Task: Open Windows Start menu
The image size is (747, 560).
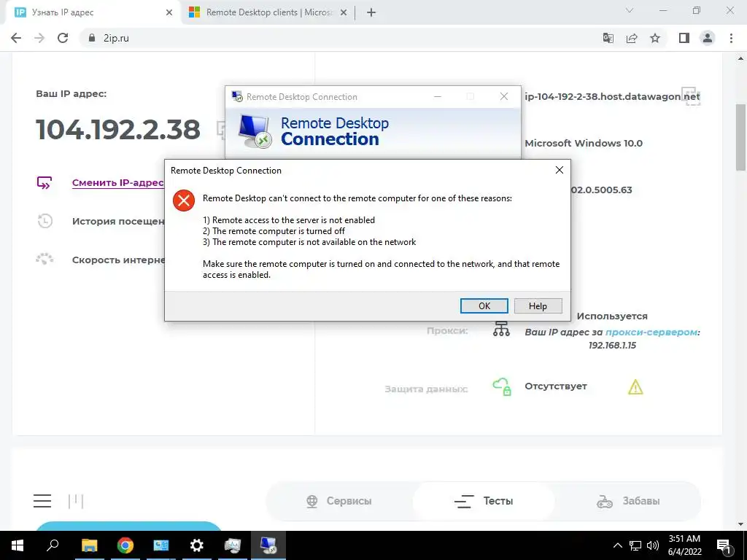Action: [18, 545]
